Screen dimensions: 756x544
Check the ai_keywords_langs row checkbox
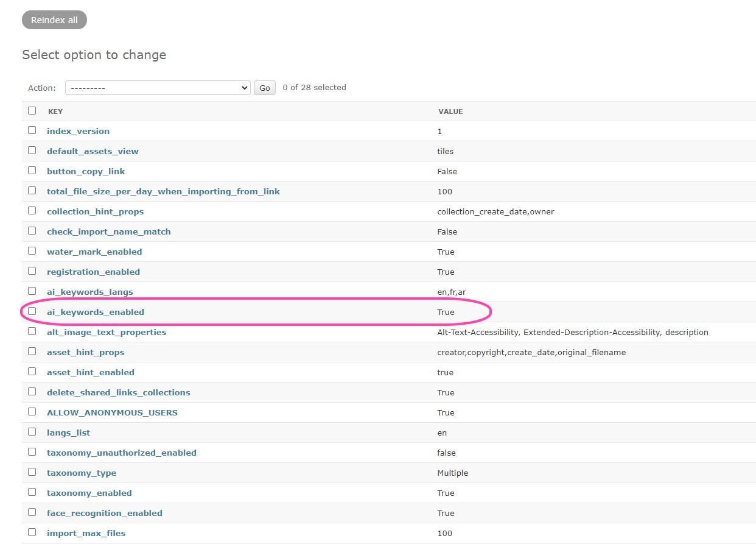(x=32, y=291)
